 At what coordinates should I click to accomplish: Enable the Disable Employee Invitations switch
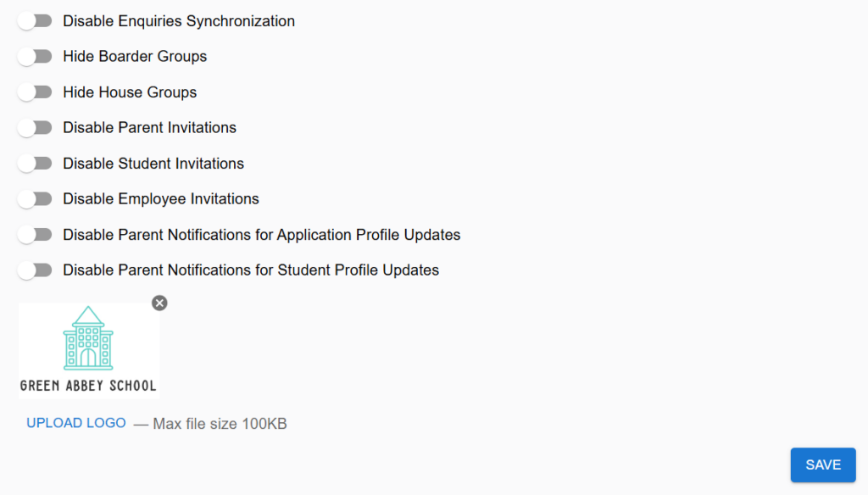click(x=34, y=199)
